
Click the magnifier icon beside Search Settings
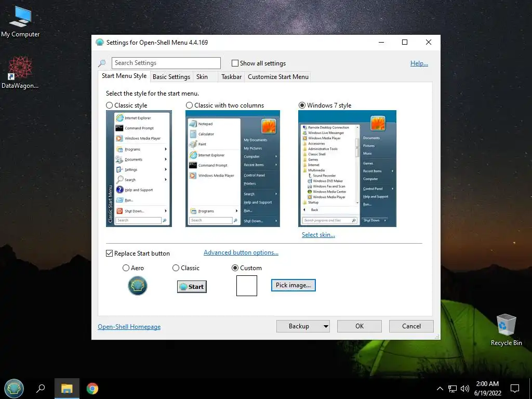coord(102,63)
